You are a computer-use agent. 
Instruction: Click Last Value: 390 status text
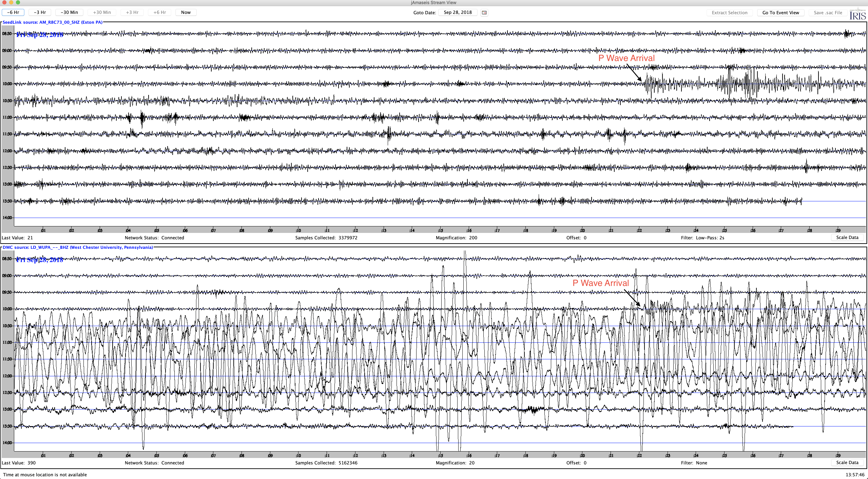pyautogui.click(x=18, y=463)
